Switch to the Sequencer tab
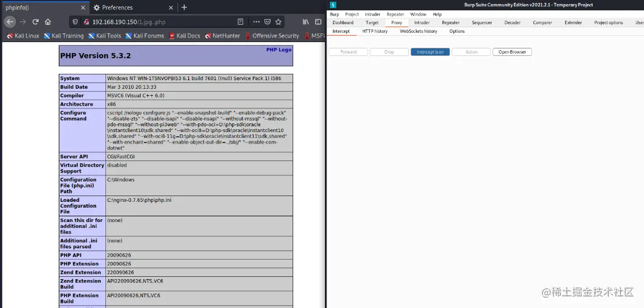The image size is (644, 308). 482,22
